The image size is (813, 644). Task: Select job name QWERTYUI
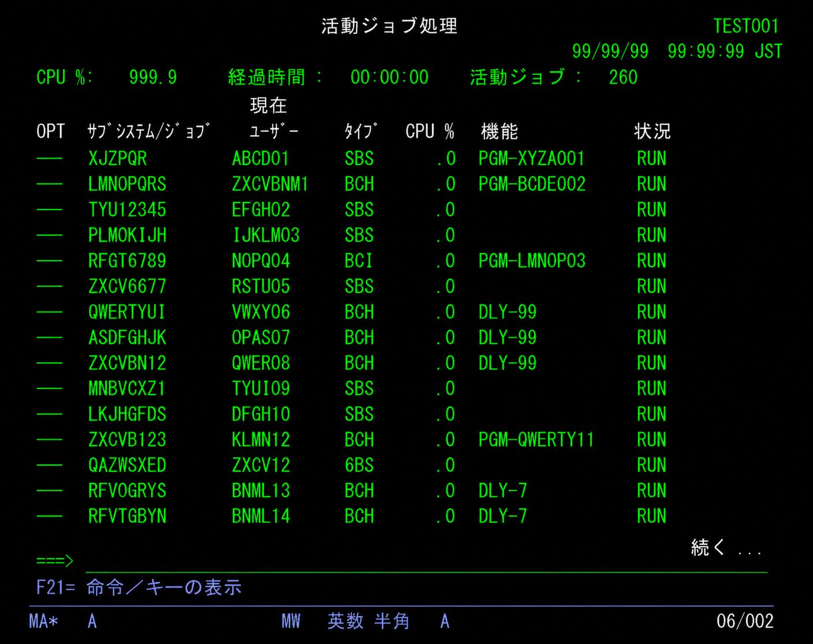pyautogui.click(x=127, y=312)
